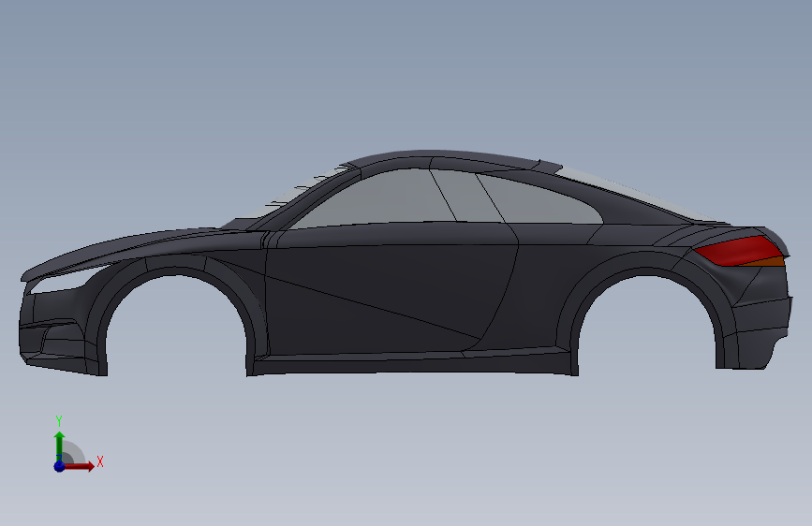This screenshot has height=526, width=812.
Task: Select the car door panel
Action: tap(389, 295)
